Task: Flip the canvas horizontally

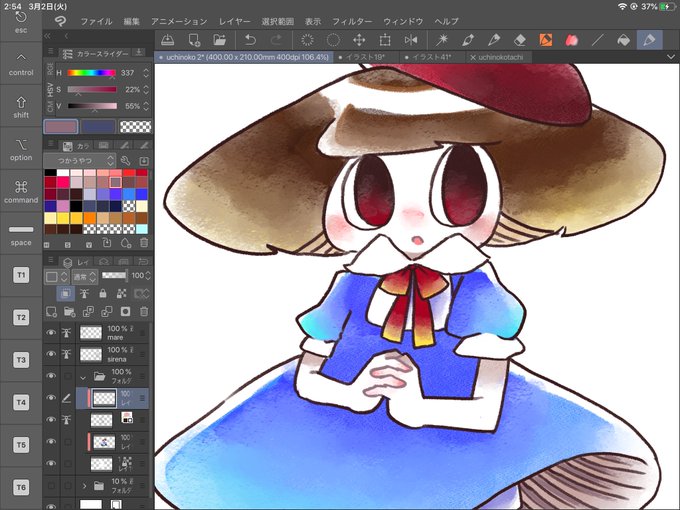Action: tap(411, 40)
